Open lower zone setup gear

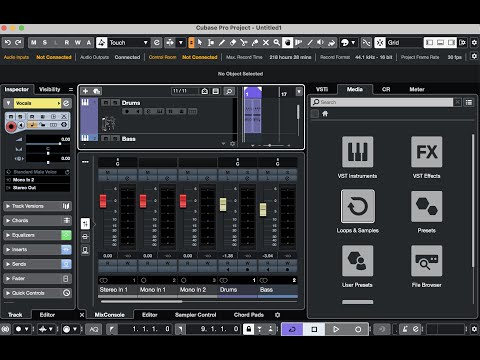point(277,315)
